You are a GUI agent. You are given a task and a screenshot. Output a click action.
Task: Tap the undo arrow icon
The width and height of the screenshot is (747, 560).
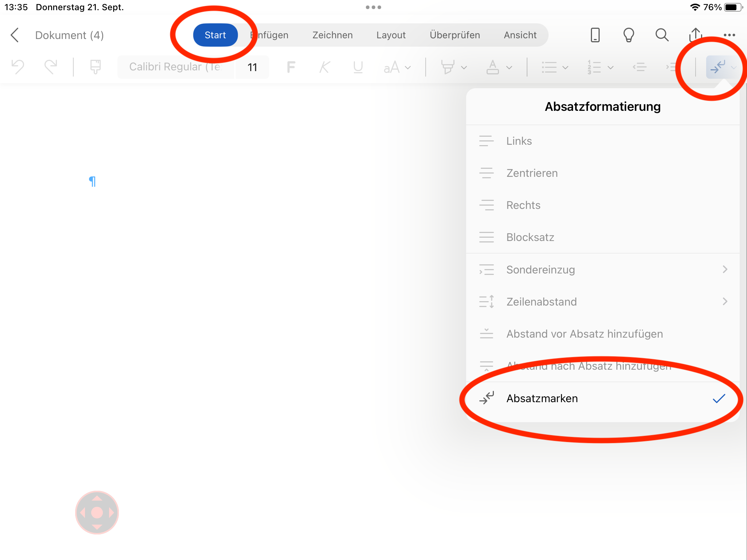click(x=18, y=67)
